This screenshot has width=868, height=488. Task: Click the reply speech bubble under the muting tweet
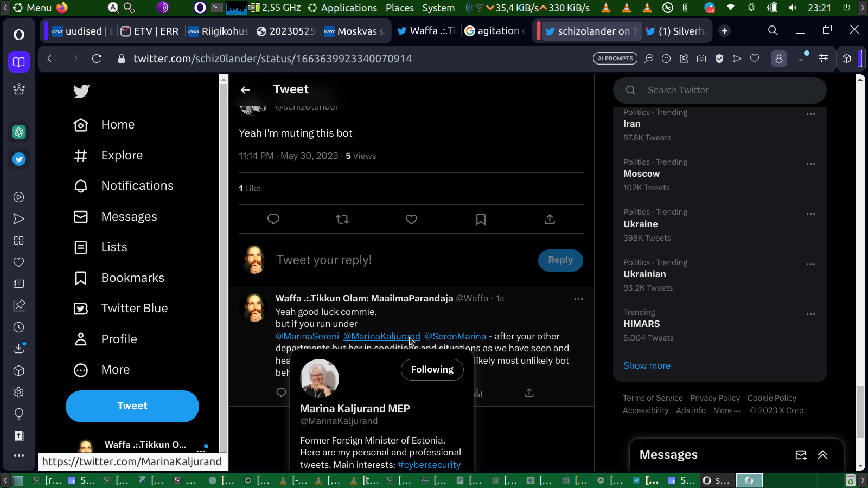[273, 219]
